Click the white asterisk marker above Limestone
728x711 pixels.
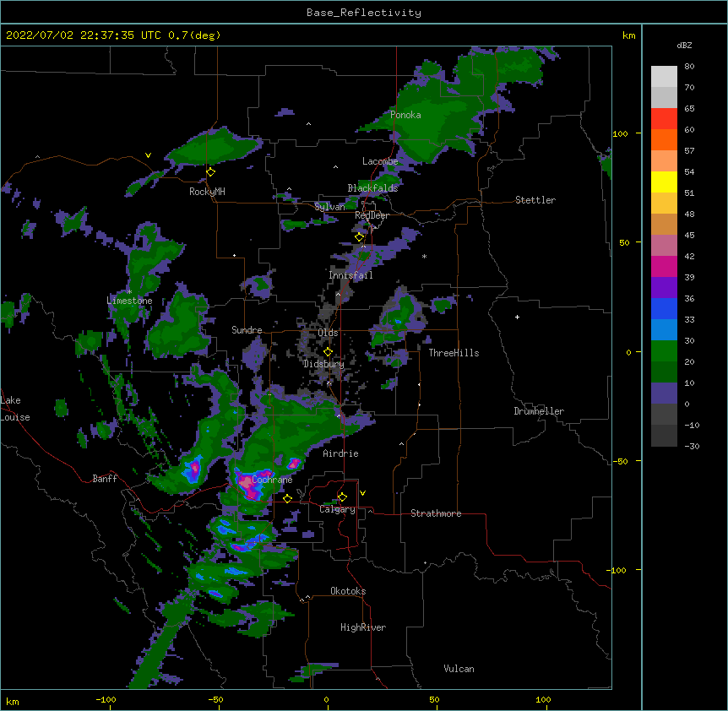(x=129, y=291)
